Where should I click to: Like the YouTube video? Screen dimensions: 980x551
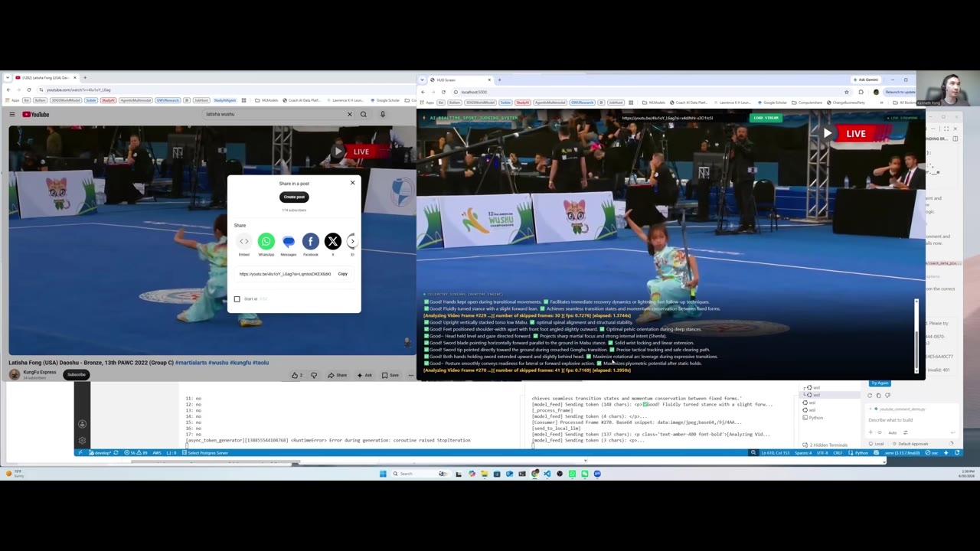pos(296,375)
